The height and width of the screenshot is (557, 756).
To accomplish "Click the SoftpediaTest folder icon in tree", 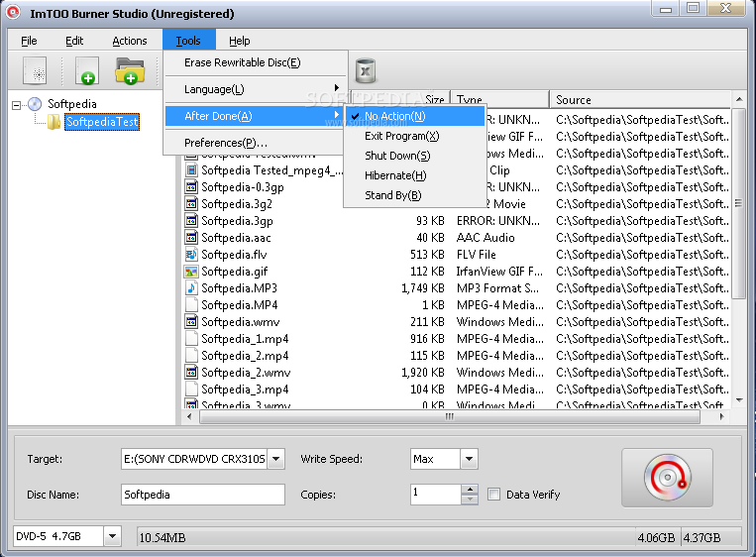I will tap(54, 122).
